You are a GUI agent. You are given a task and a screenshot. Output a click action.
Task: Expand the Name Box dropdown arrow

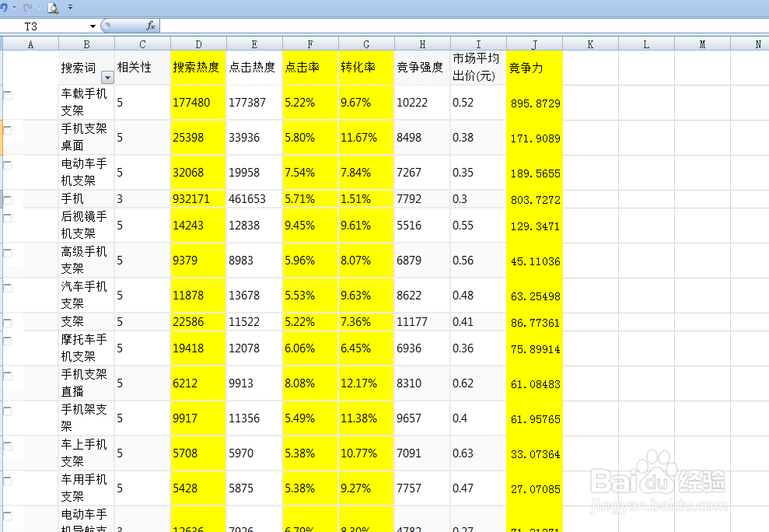click(x=93, y=26)
